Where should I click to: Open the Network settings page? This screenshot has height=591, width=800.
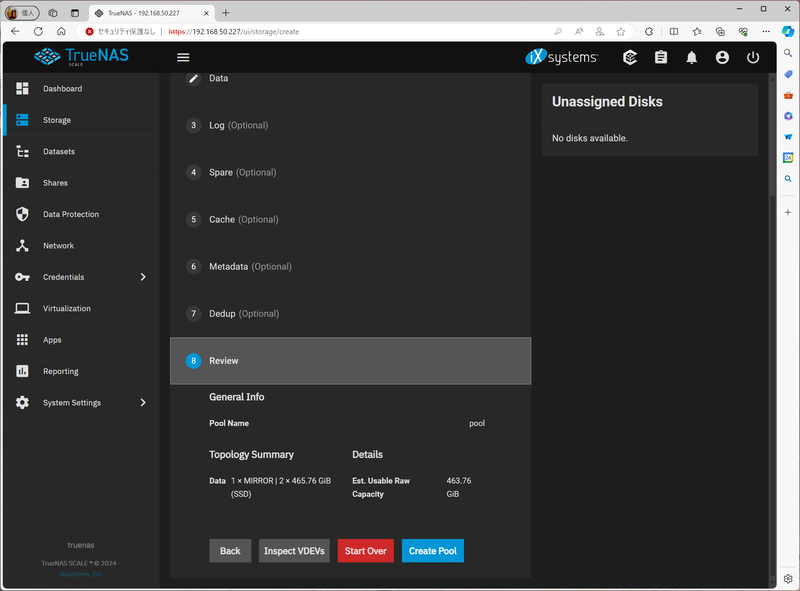pos(82,245)
